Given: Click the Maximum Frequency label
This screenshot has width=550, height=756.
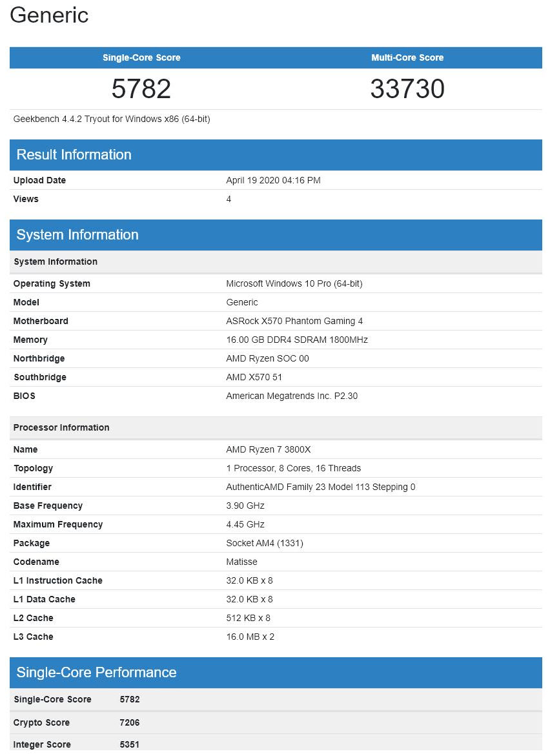Looking at the screenshot, I should point(58,525).
